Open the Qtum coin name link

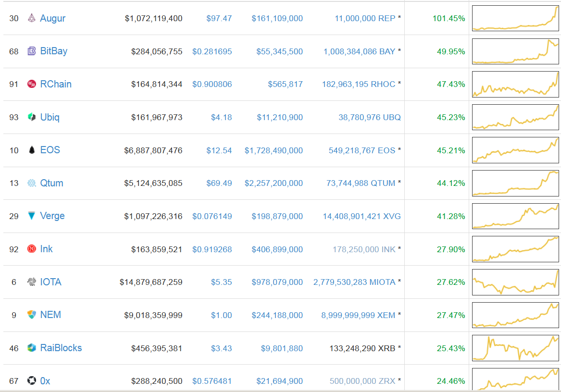(51, 183)
